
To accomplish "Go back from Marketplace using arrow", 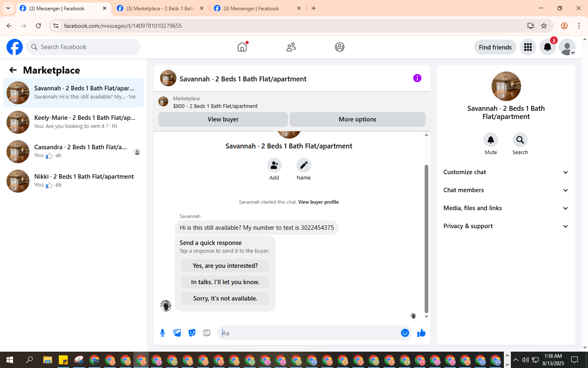I will point(13,70).
